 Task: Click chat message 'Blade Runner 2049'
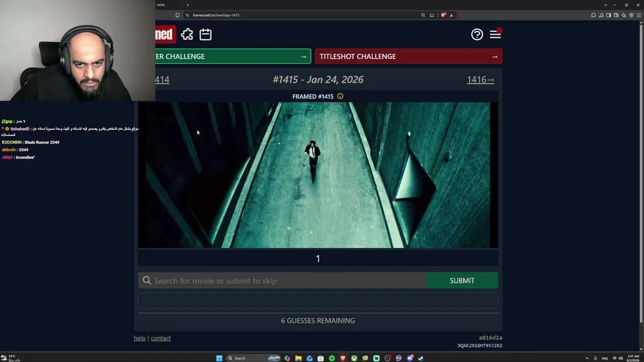point(42,142)
